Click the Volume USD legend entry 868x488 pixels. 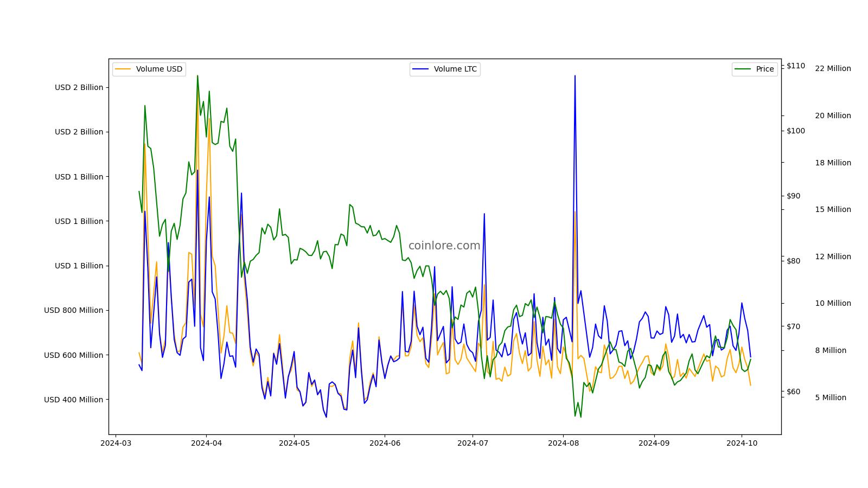point(149,69)
